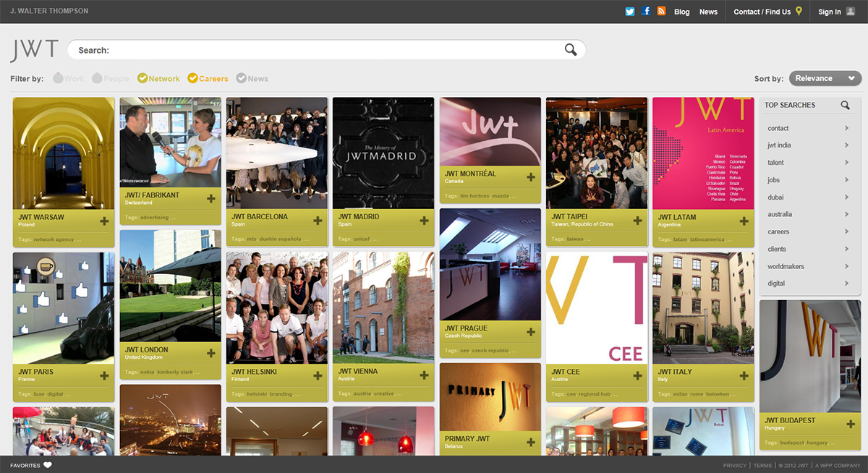Click the Facebook icon in header
The image size is (868, 473).
[x=646, y=12]
